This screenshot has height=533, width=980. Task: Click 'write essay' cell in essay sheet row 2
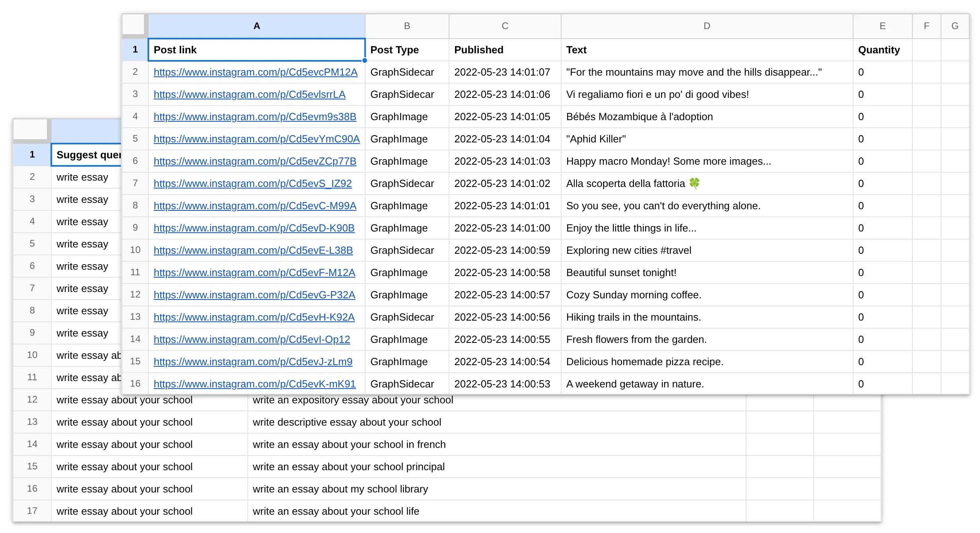tap(86, 177)
